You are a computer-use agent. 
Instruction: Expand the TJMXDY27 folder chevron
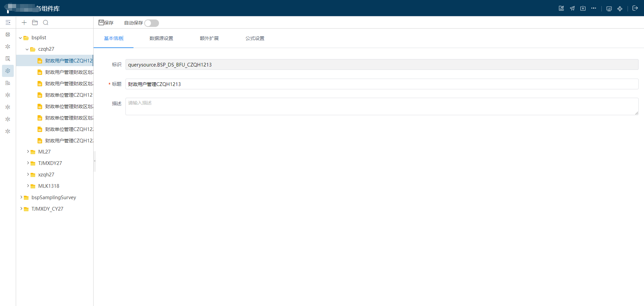pos(28,163)
